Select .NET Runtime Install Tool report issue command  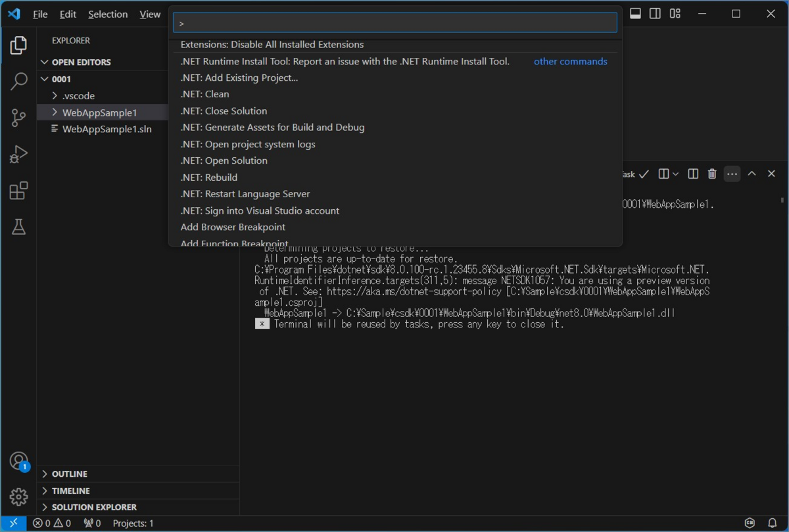point(395,61)
